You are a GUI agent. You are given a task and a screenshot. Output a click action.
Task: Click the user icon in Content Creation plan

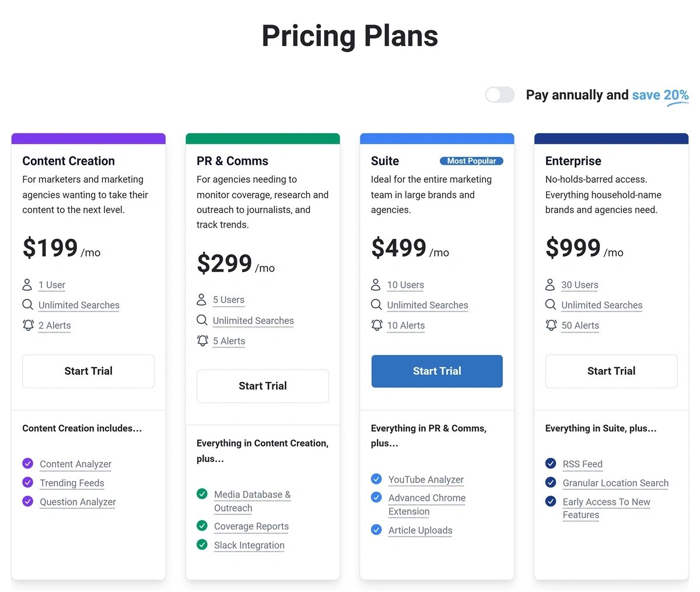coord(27,285)
